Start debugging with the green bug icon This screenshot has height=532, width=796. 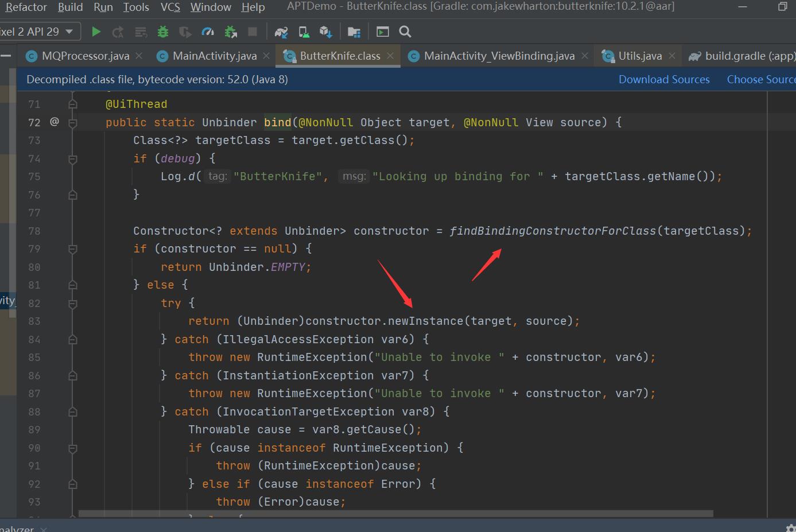(x=163, y=32)
